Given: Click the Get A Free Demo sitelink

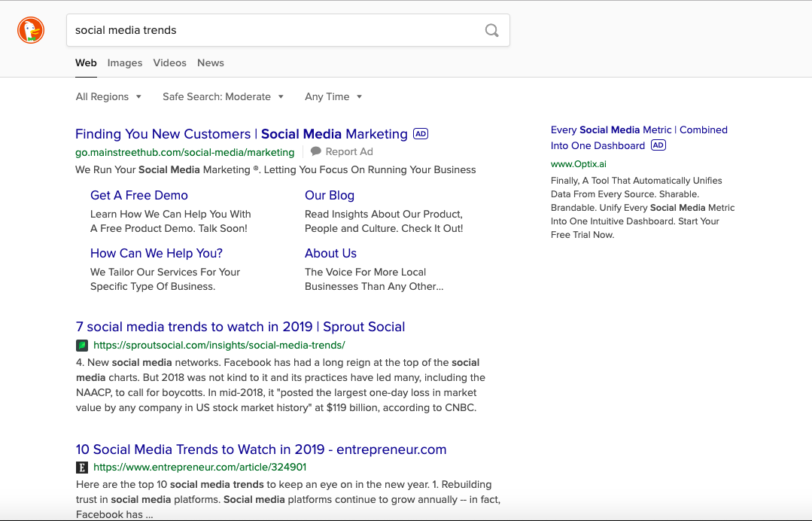Looking at the screenshot, I should coord(138,195).
